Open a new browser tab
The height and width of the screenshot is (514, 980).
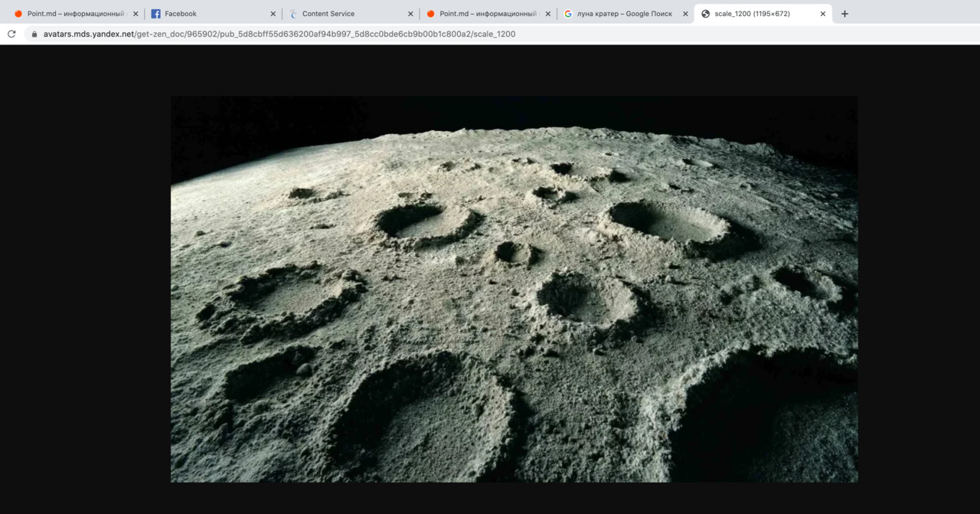pos(844,14)
